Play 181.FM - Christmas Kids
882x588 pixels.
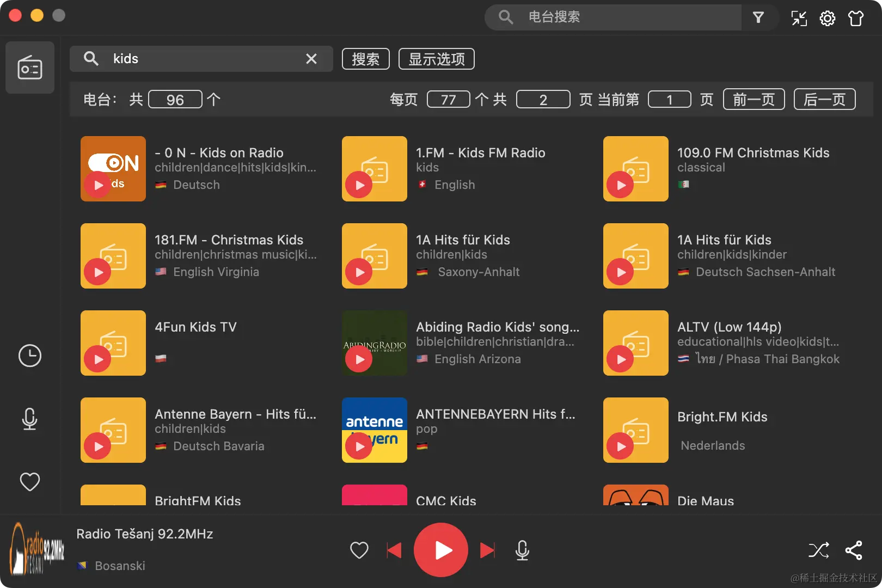coord(98,272)
